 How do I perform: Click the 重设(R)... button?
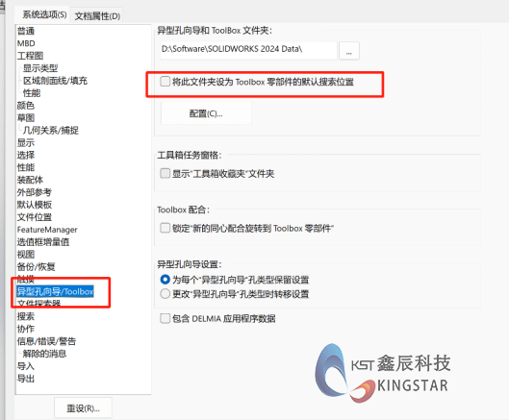(83, 408)
